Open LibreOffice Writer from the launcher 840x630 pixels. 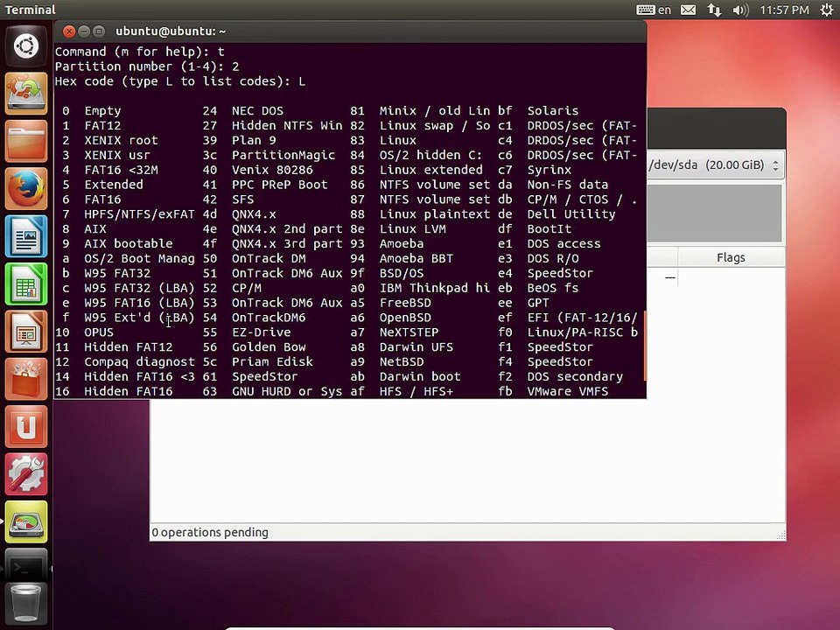(26, 236)
